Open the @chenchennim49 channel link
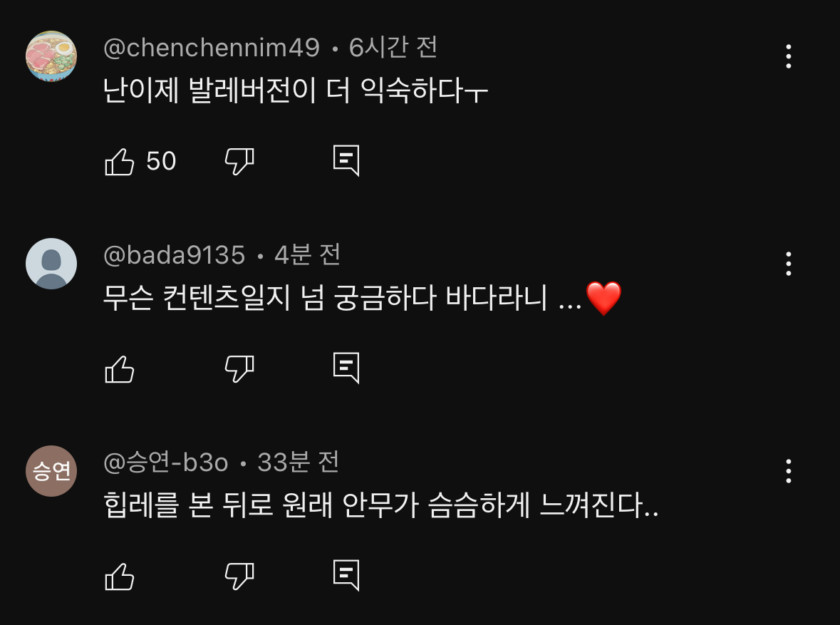The image size is (840, 625). point(212,48)
